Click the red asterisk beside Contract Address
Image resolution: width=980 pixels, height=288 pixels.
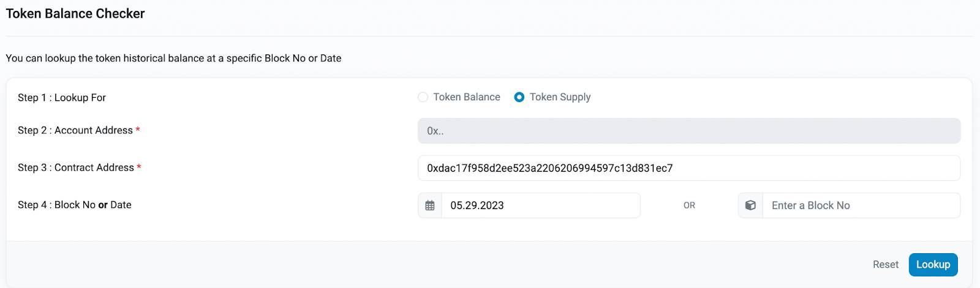[139, 167]
